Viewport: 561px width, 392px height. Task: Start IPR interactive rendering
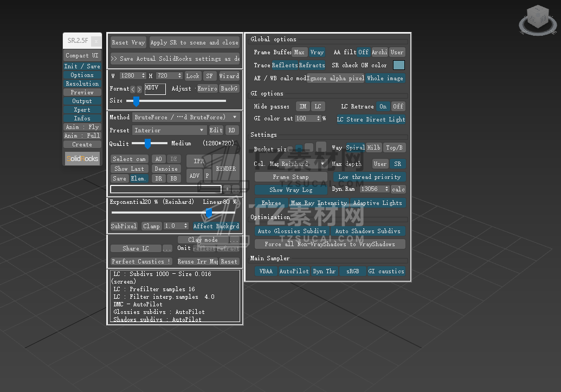198,162
